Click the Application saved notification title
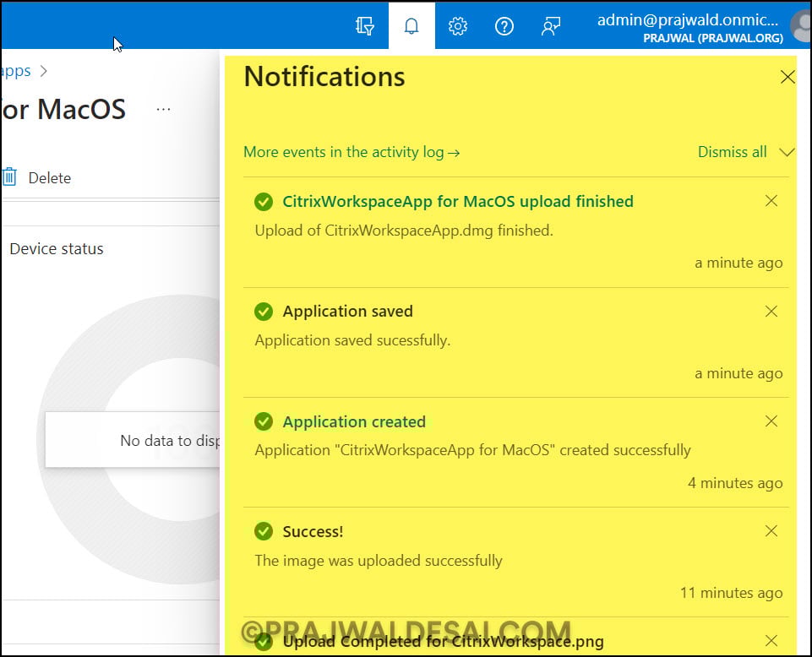This screenshot has height=657, width=812. click(347, 311)
